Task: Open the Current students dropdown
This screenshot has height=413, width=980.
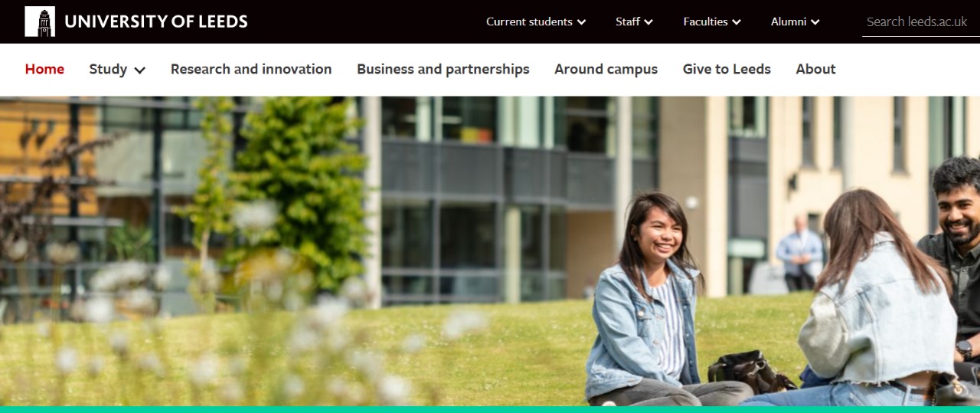Action: 536,21
